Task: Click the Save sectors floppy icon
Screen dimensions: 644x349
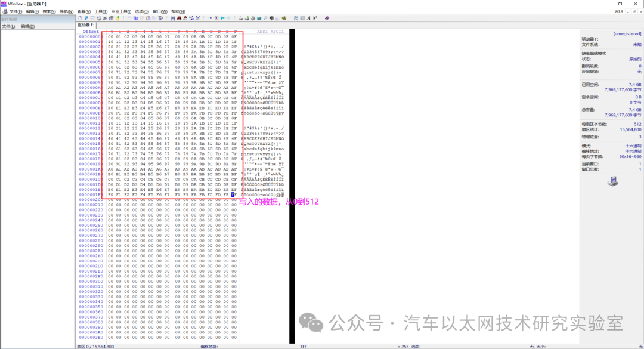Action: click(92, 18)
